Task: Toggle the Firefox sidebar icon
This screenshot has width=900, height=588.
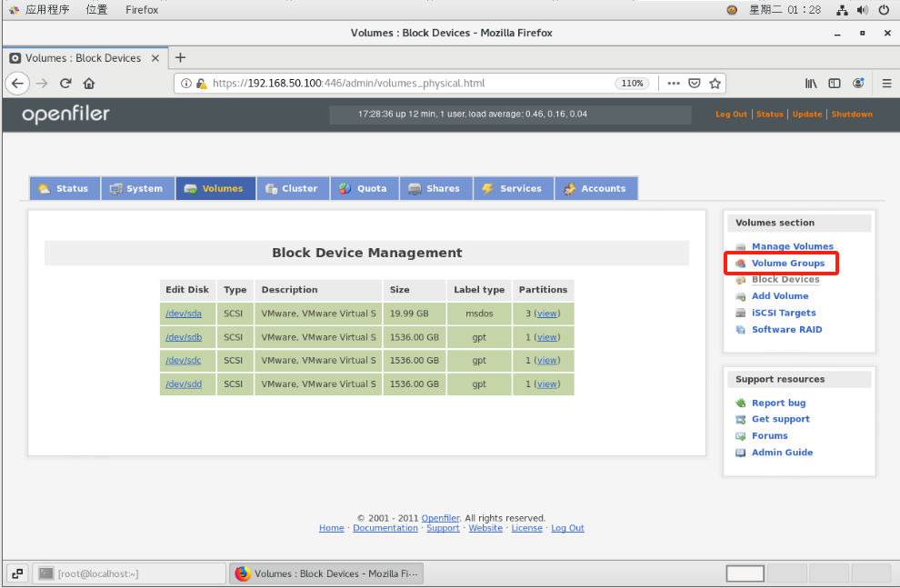Action: pos(834,84)
